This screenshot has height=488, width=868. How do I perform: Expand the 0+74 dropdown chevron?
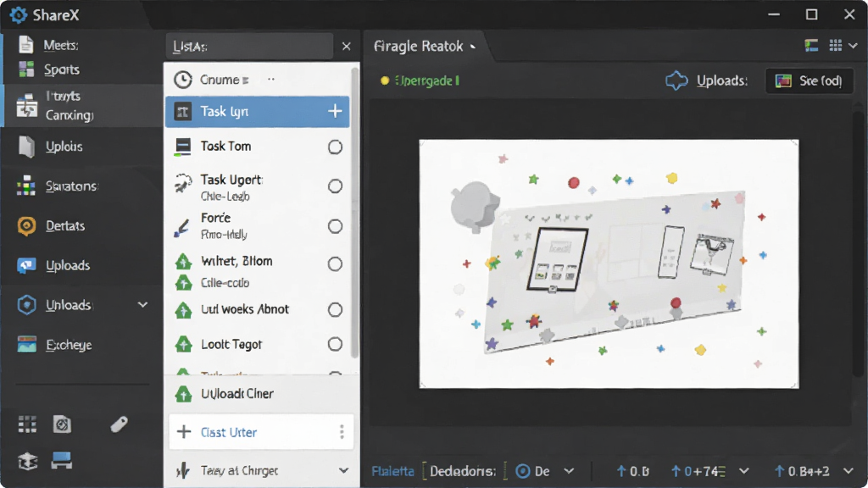[744, 471]
